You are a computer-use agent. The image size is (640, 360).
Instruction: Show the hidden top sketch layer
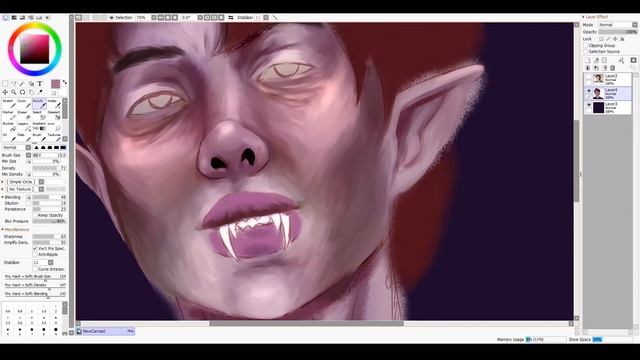(x=589, y=77)
